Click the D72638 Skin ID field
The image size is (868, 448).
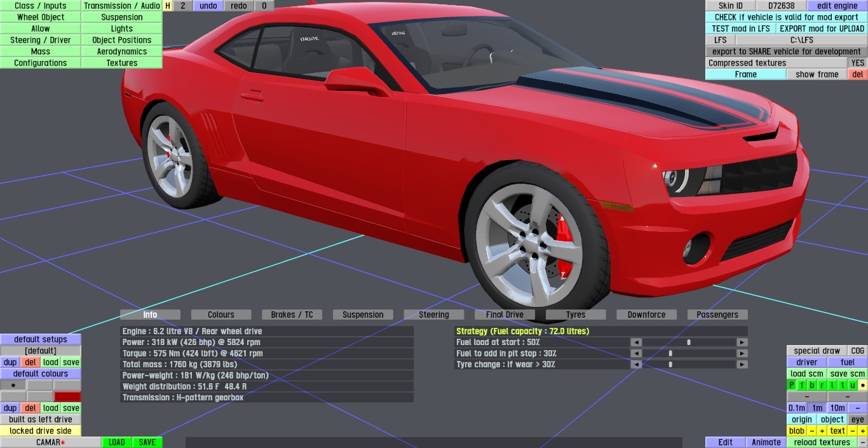click(x=782, y=6)
